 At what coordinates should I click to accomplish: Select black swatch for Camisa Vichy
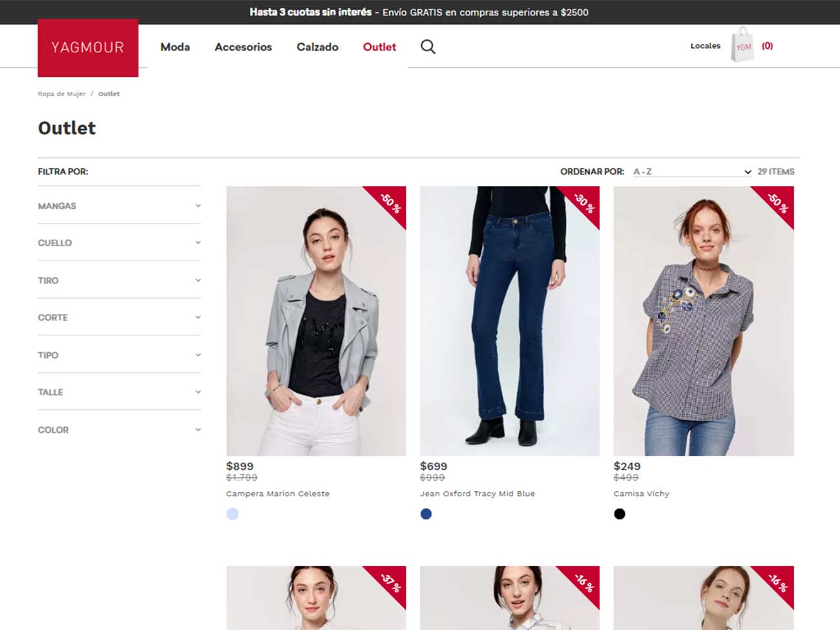coord(620,514)
